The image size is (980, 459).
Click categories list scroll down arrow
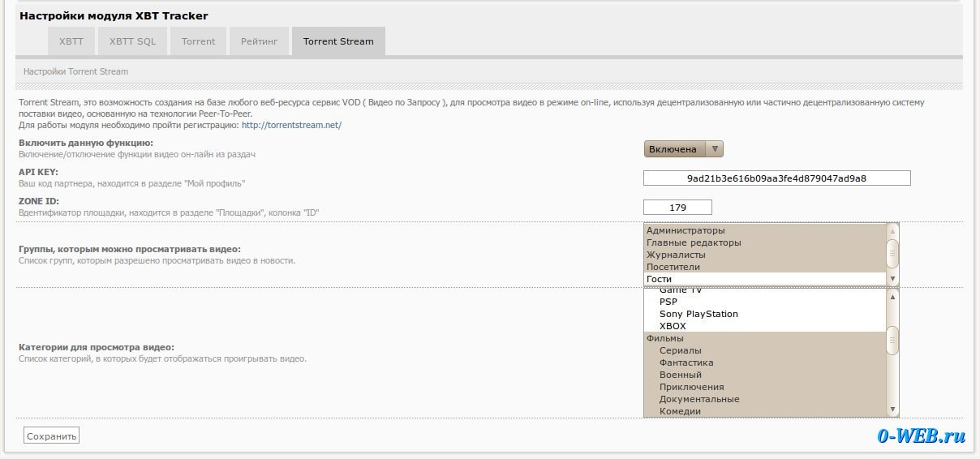[893, 410]
